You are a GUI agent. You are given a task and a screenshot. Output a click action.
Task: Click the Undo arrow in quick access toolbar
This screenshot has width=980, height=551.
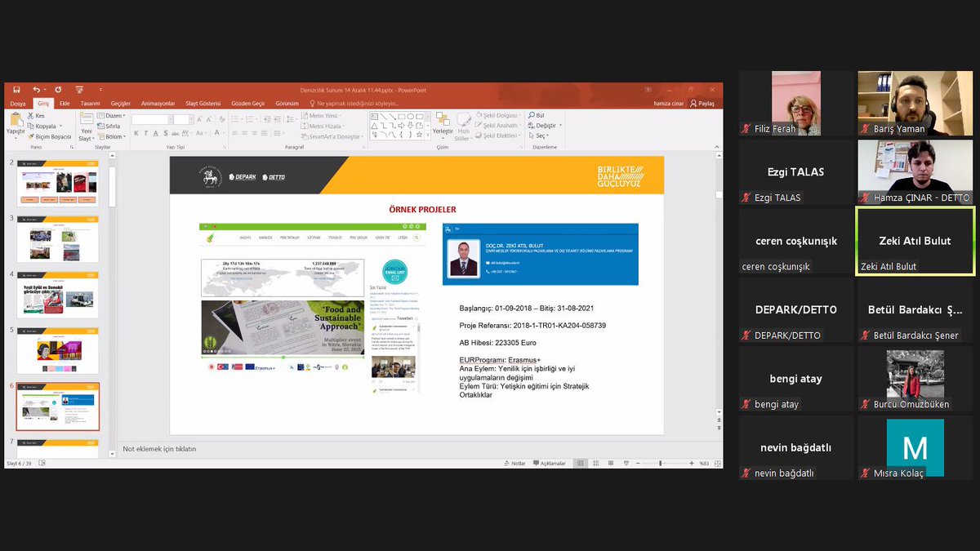coord(36,90)
